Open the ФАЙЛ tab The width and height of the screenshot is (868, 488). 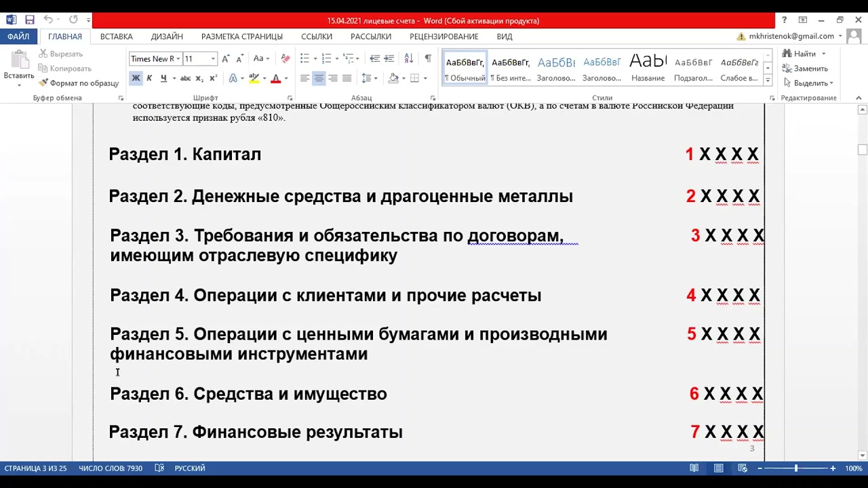pos(19,37)
